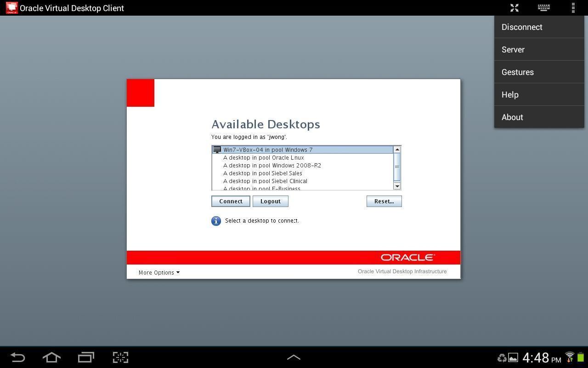Tap the Oracle Virtual Desktop Client app icon
588x368 pixels.
pyautogui.click(x=11, y=8)
